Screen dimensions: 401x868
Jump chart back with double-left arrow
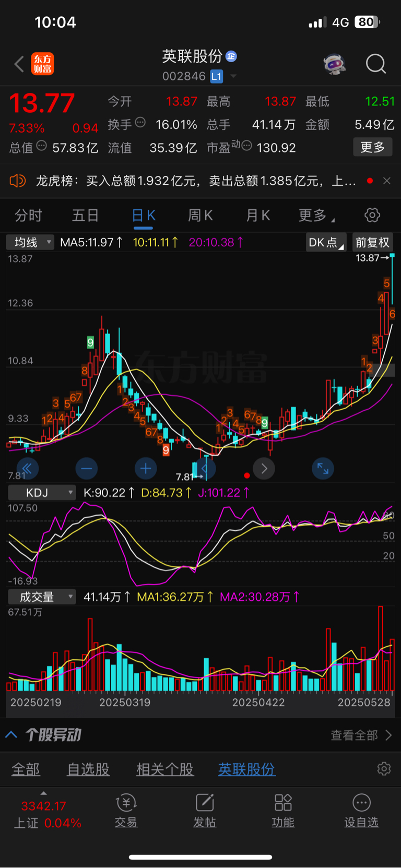coord(27,469)
